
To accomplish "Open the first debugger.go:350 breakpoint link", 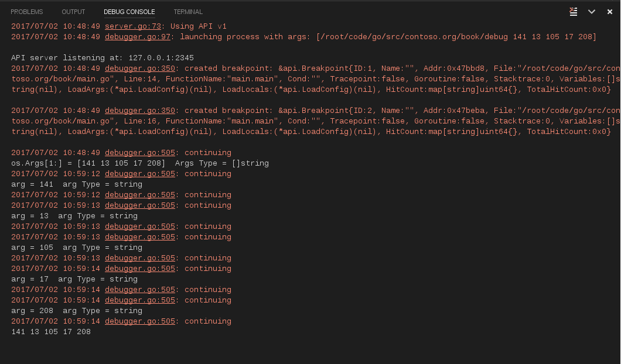I will [139, 68].
